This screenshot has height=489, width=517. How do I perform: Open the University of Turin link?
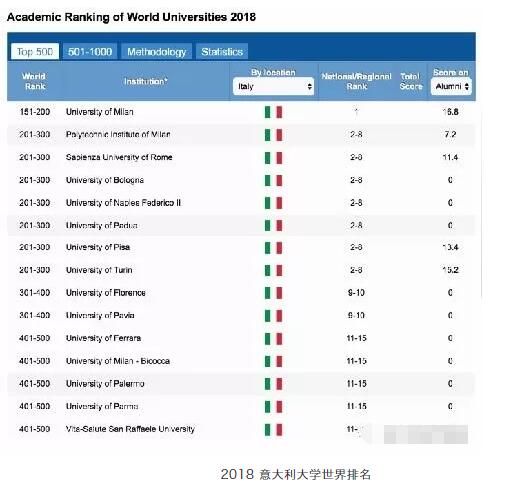(x=99, y=270)
